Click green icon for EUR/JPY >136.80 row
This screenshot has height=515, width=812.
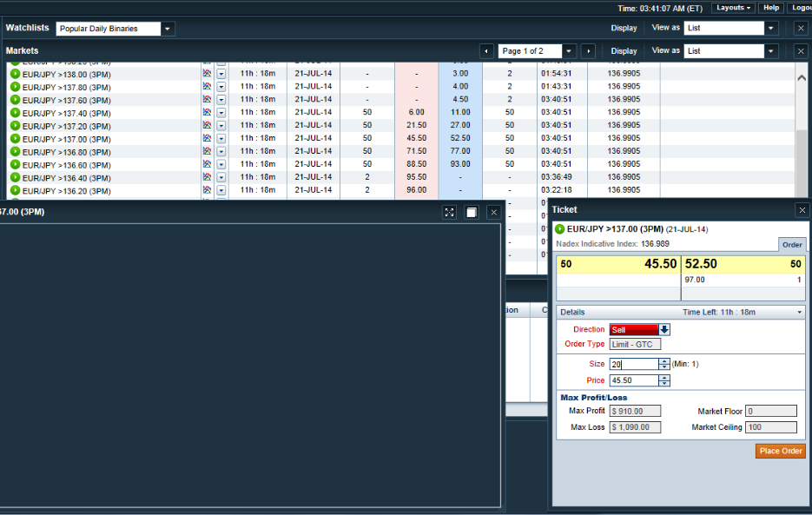(x=15, y=152)
